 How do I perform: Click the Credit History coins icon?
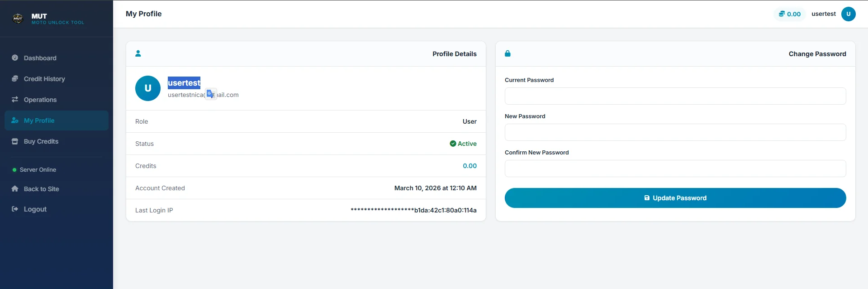[x=15, y=78]
